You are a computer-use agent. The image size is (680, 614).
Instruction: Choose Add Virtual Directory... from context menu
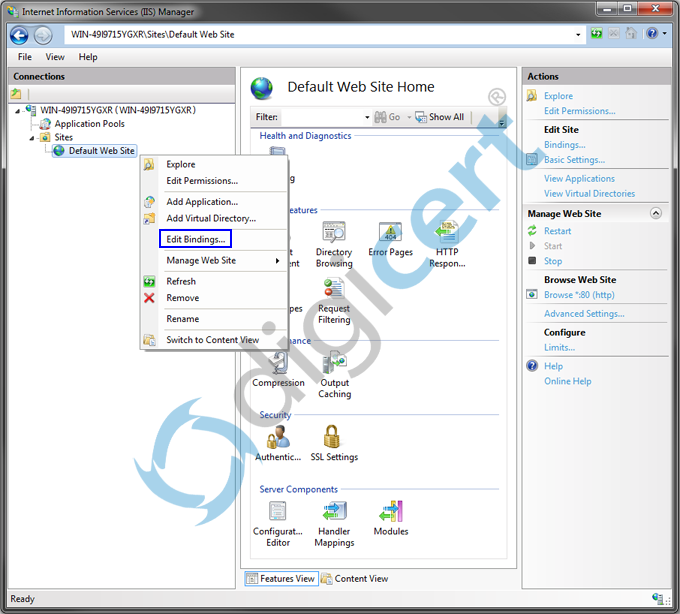tap(211, 218)
